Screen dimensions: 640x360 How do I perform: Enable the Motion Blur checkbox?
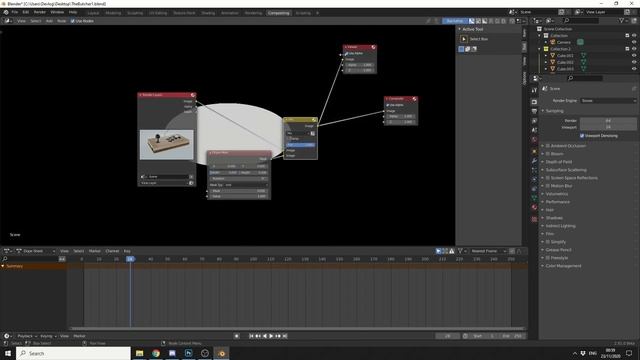(x=548, y=186)
